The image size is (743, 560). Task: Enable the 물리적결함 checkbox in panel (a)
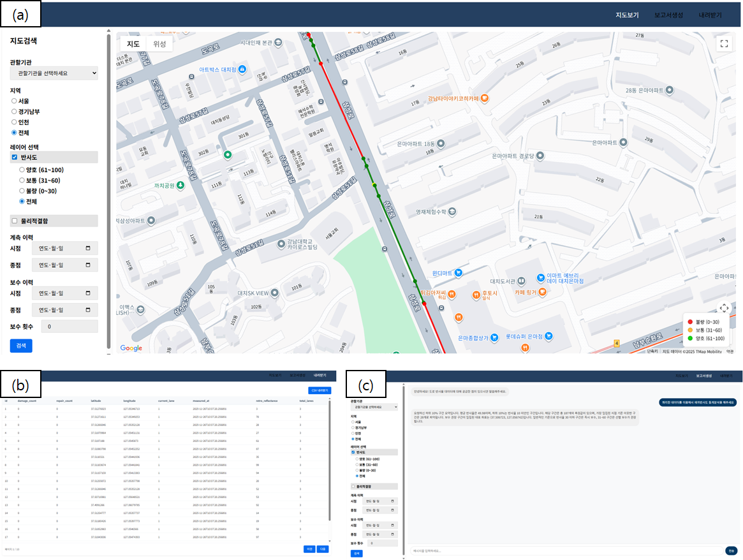coord(15,221)
